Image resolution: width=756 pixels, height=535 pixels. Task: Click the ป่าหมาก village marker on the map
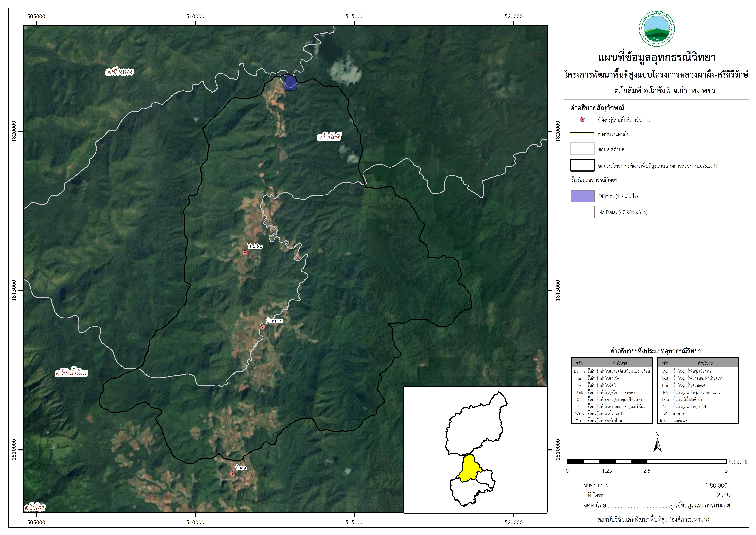click(x=263, y=327)
